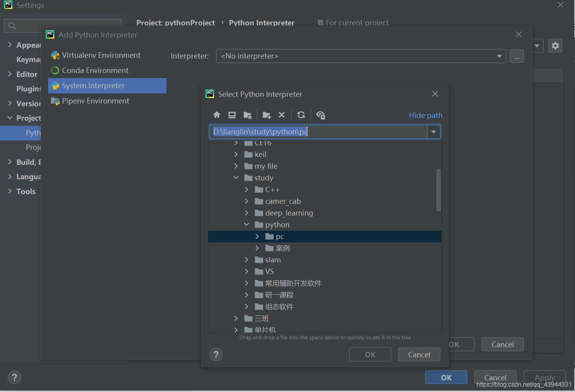Choose System Interpreter in the list
575x392 pixels.
click(x=107, y=86)
